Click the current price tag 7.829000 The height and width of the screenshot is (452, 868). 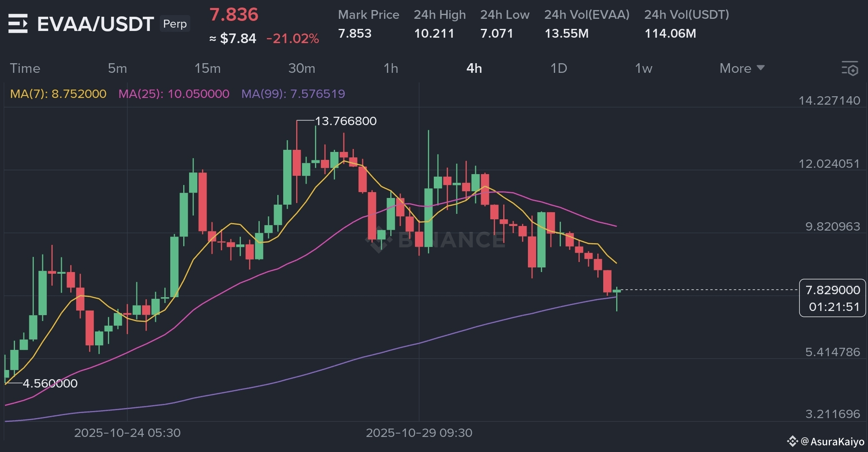coord(832,290)
